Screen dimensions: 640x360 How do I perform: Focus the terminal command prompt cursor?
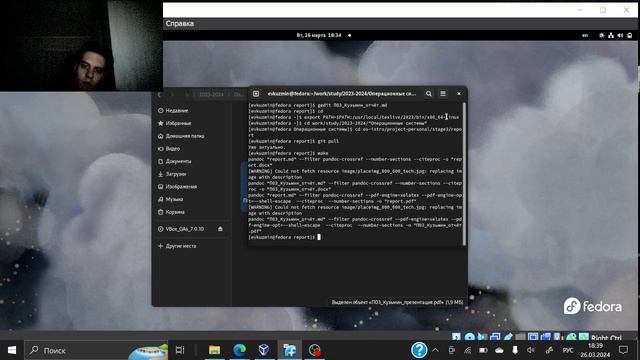319,237
